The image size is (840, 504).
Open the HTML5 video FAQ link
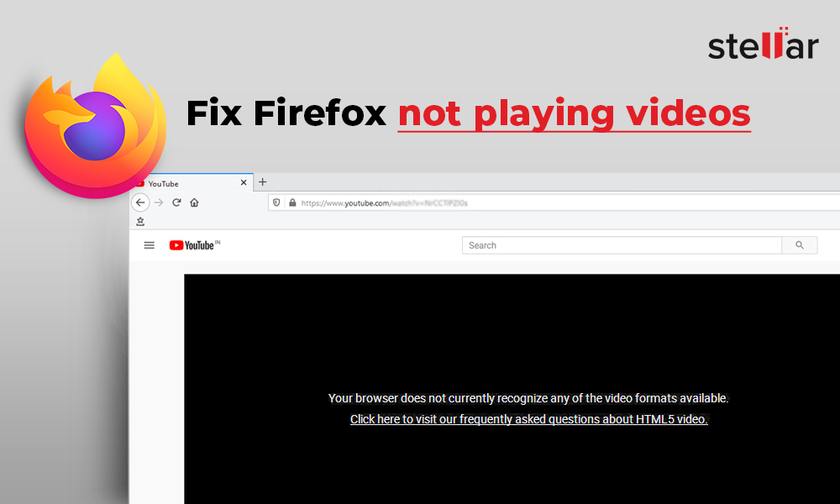click(x=528, y=419)
